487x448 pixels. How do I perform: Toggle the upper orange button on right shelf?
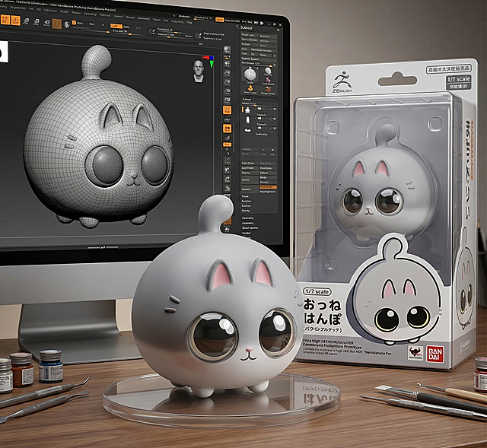coord(228,110)
